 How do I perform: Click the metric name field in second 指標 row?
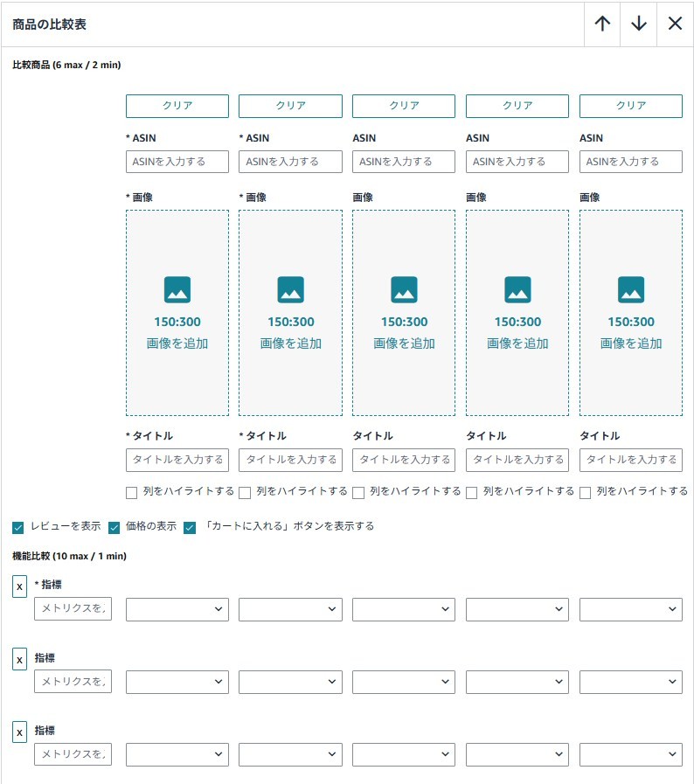[x=73, y=682]
